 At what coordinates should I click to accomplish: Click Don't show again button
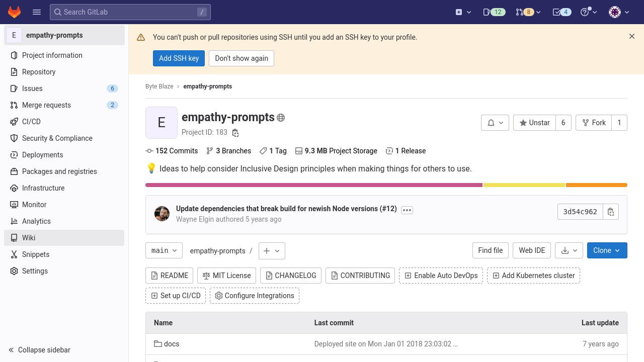242,58
